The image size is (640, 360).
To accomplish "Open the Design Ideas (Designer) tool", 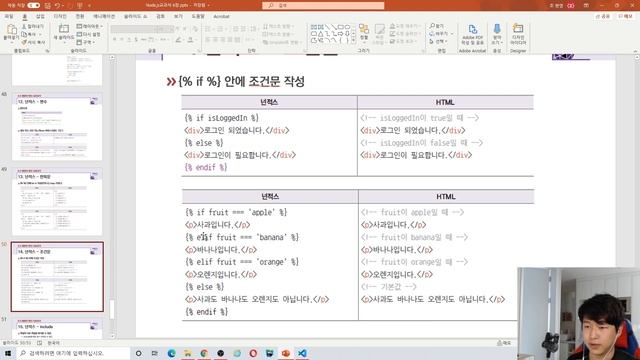I will 518,34.
